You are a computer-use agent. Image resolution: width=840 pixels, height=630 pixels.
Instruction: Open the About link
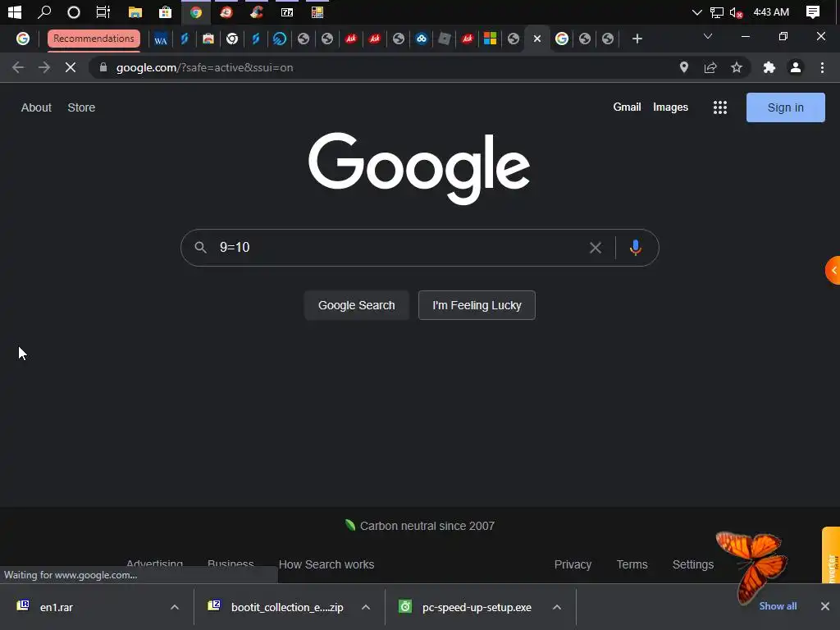click(x=36, y=107)
